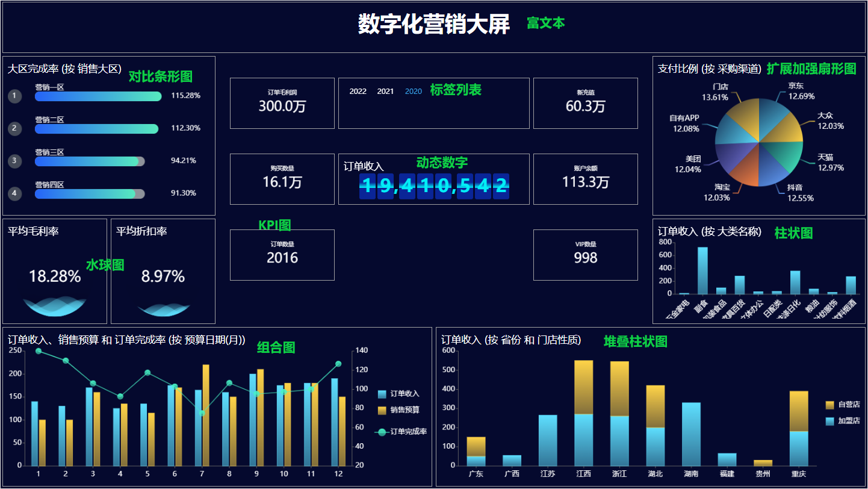Toggle the 销售预算 legend series
868x489 pixels.
(398, 410)
